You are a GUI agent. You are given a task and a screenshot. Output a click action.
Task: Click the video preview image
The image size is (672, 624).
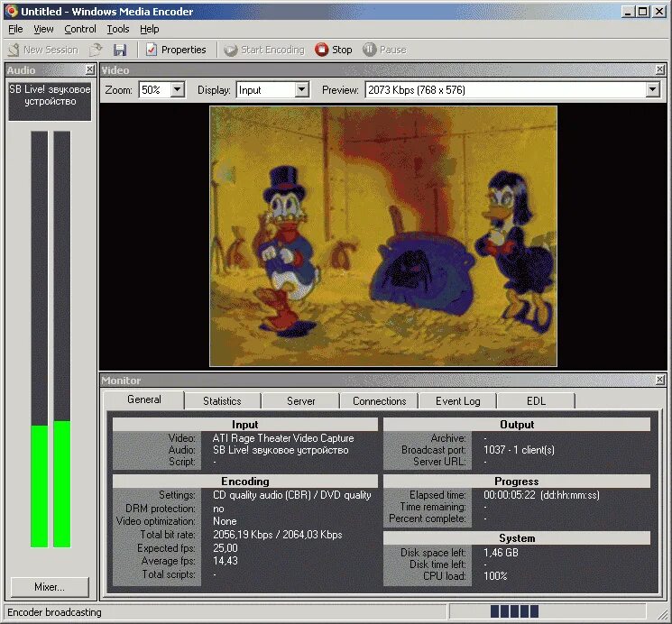tap(383, 236)
